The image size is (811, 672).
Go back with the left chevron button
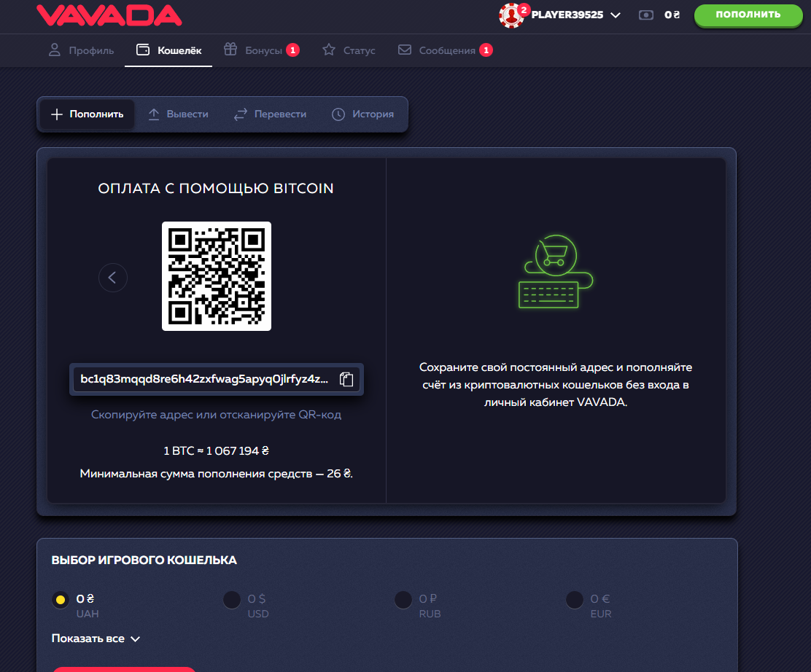click(113, 278)
